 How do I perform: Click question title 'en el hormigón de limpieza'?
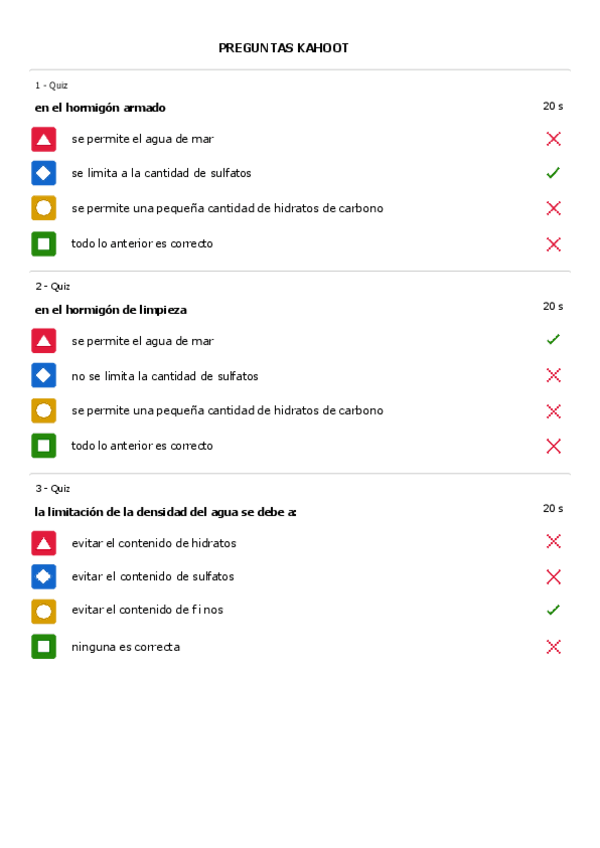[110, 310]
